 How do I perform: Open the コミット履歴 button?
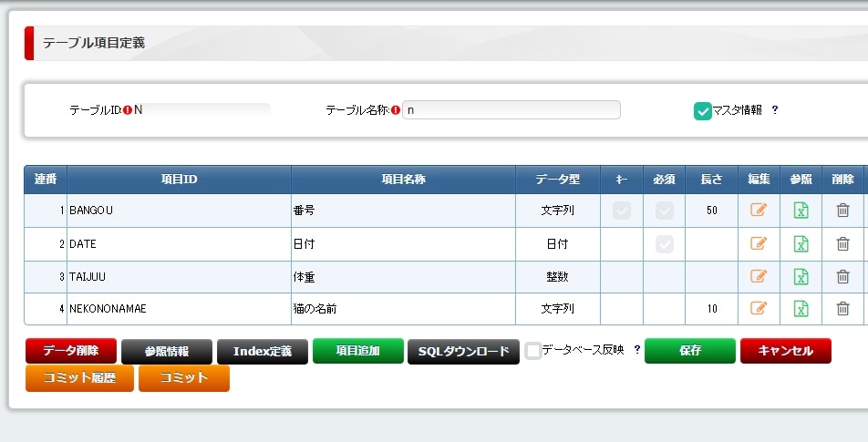pos(79,378)
